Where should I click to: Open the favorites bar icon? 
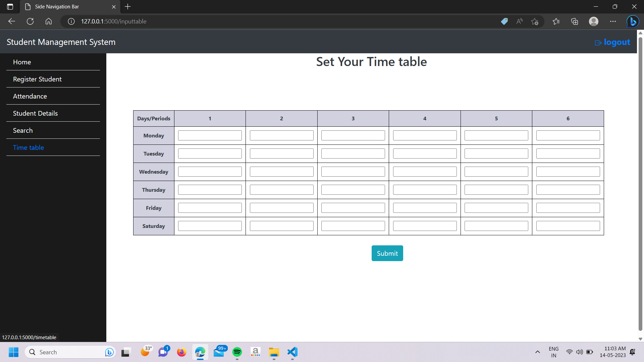pos(556,21)
